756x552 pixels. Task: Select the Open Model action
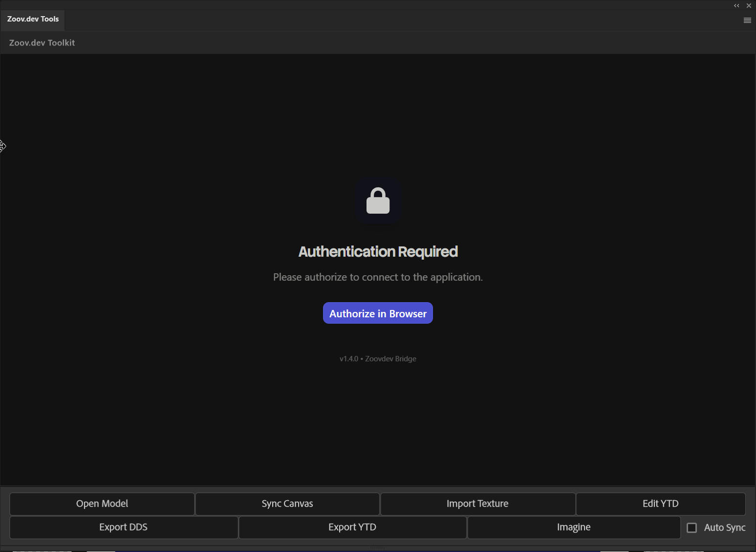coord(102,504)
